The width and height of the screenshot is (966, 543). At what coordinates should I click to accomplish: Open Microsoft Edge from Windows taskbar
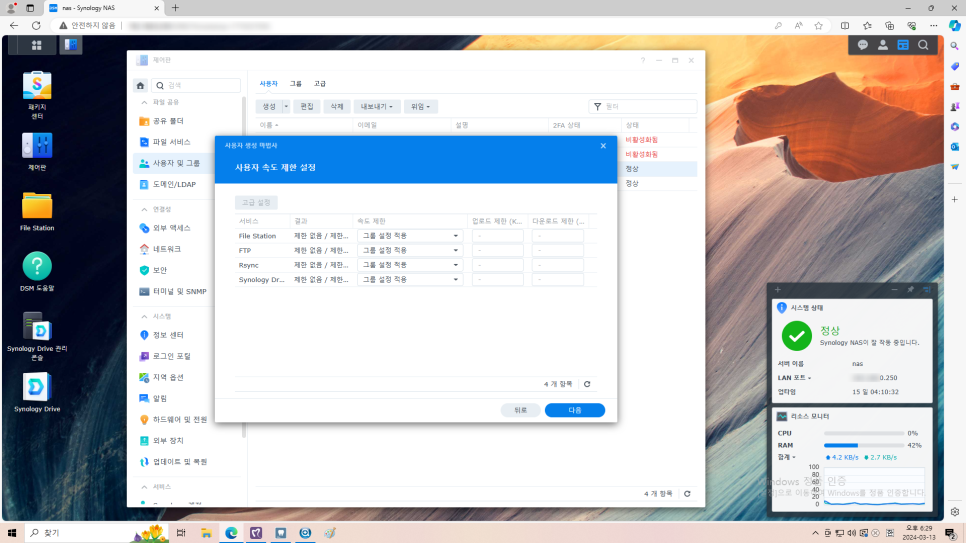(x=231, y=533)
